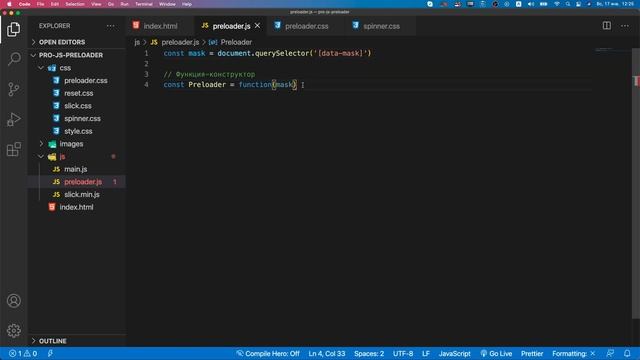Change the UTF-8 file encoding
Screen dimensions: 640x360
(403, 353)
